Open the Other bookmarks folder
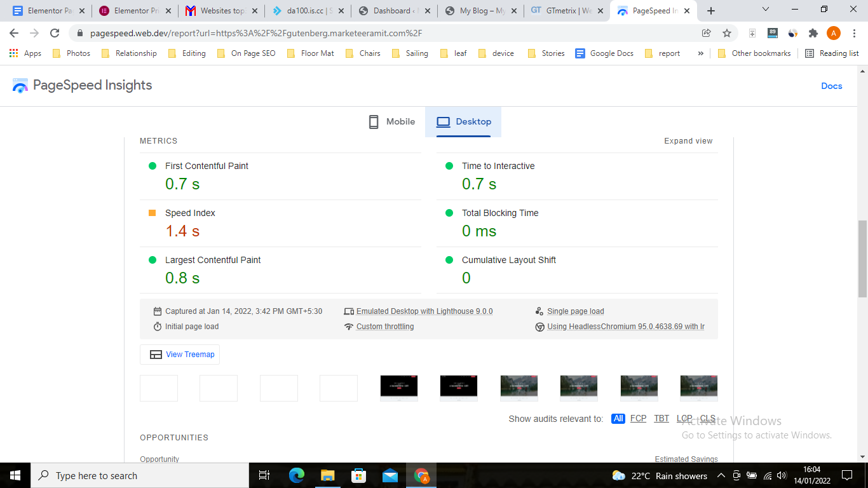This screenshot has width=868, height=488. [x=754, y=53]
